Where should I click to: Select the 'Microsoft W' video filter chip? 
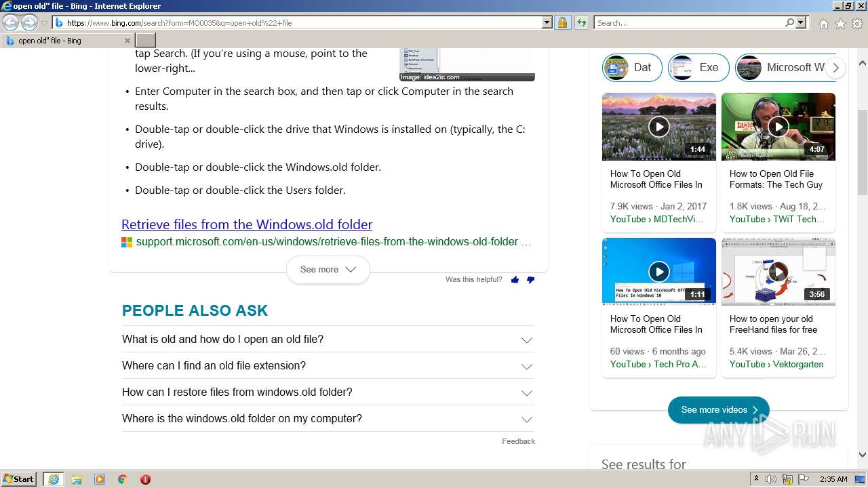click(785, 68)
